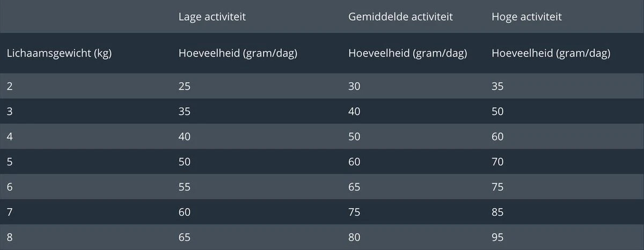This screenshot has width=644, height=250.
Task: Select high activity value for 3 kg
Action: (x=497, y=112)
